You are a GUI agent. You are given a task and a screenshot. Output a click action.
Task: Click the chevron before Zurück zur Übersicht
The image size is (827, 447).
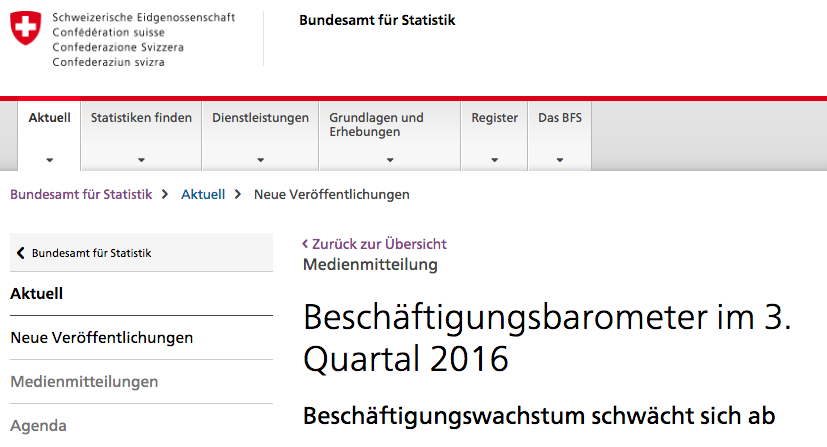[x=305, y=244]
